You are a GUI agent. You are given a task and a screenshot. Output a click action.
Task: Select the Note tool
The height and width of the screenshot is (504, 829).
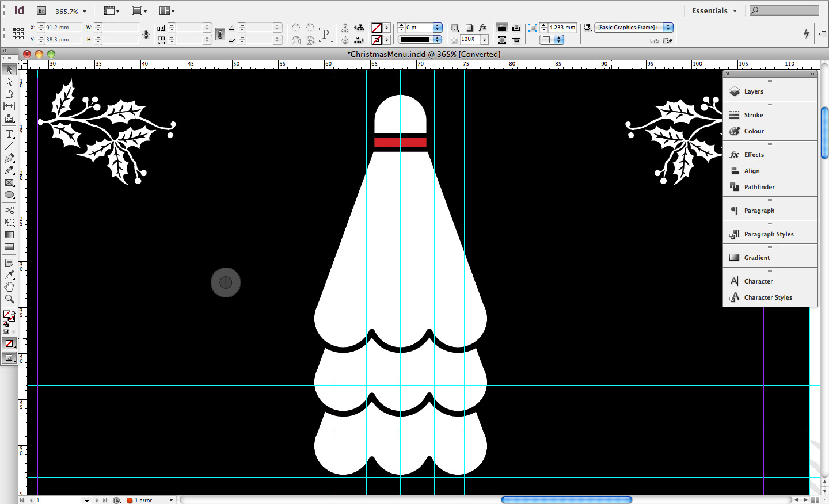click(x=9, y=263)
